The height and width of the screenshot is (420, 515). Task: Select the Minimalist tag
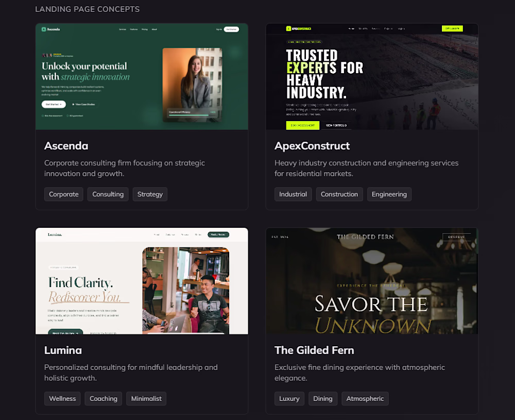pyautogui.click(x=146, y=399)
